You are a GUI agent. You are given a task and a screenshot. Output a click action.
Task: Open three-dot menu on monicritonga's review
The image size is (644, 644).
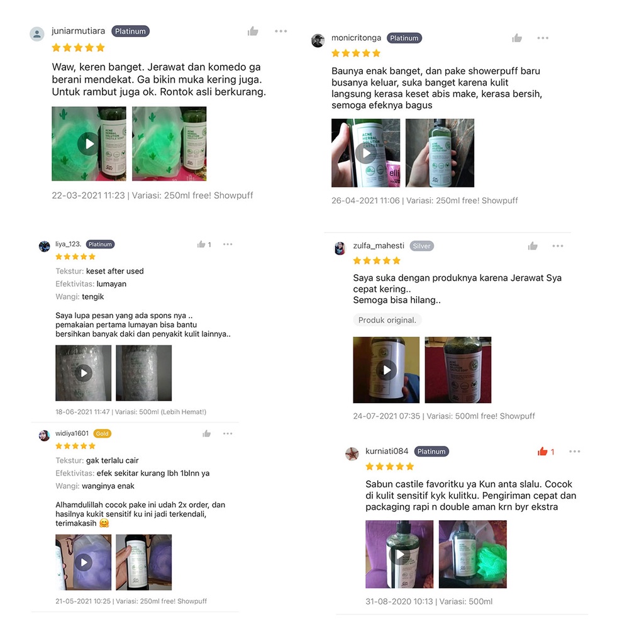point(543,38)
